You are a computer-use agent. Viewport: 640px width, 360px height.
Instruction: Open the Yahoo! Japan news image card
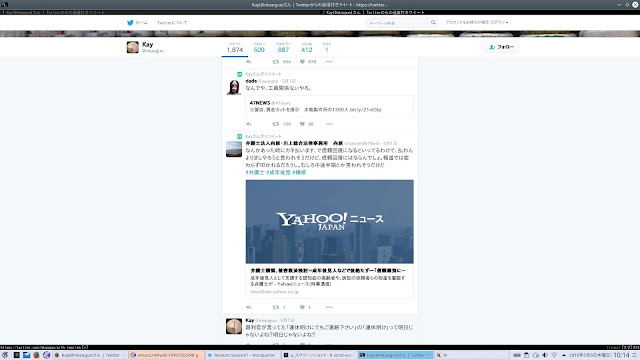329,222
